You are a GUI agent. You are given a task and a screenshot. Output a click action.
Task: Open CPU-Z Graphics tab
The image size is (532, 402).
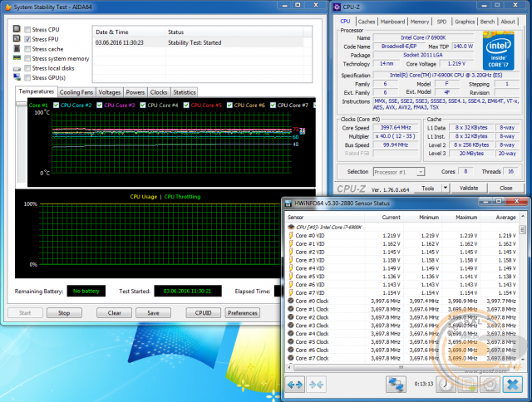click(465, 22)
